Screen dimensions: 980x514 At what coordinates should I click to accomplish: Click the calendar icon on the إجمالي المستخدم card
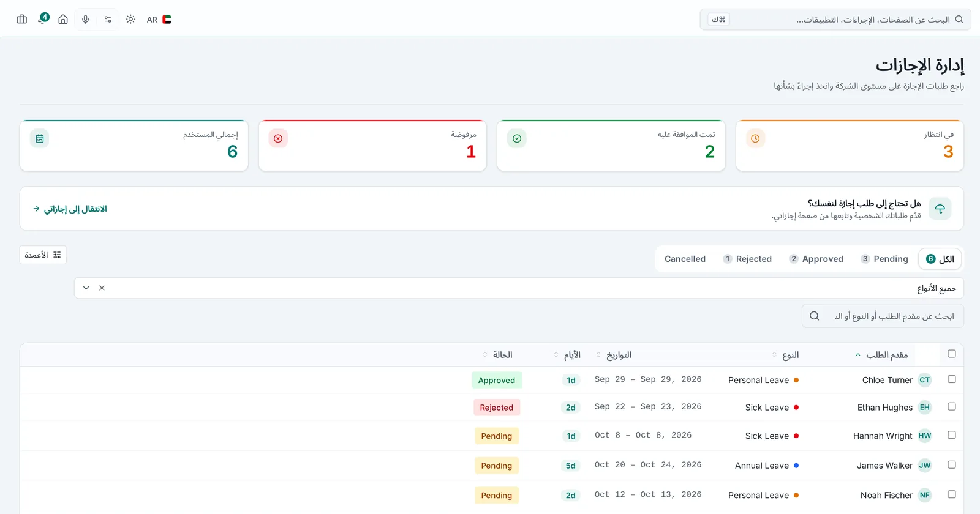point(40,139)
